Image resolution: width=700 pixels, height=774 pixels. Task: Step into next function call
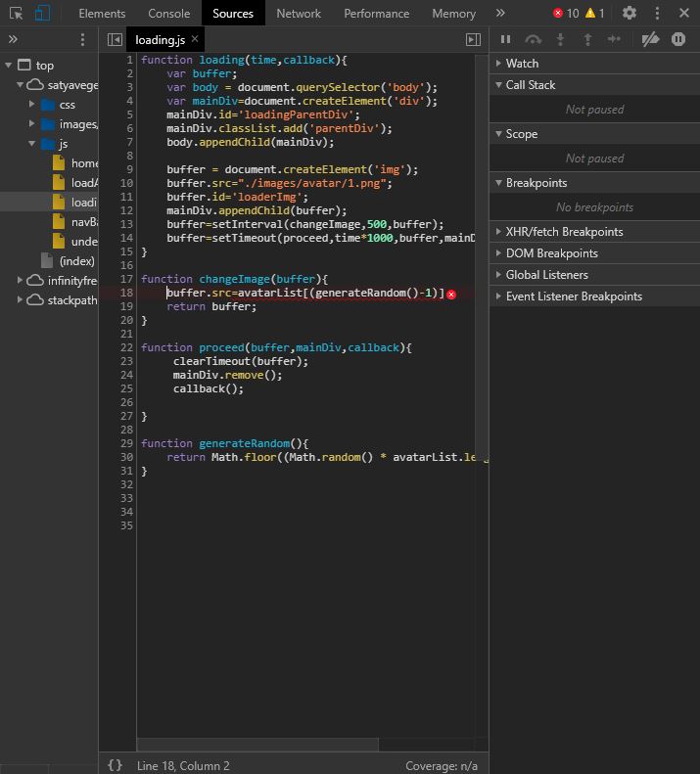pos(560,39)
